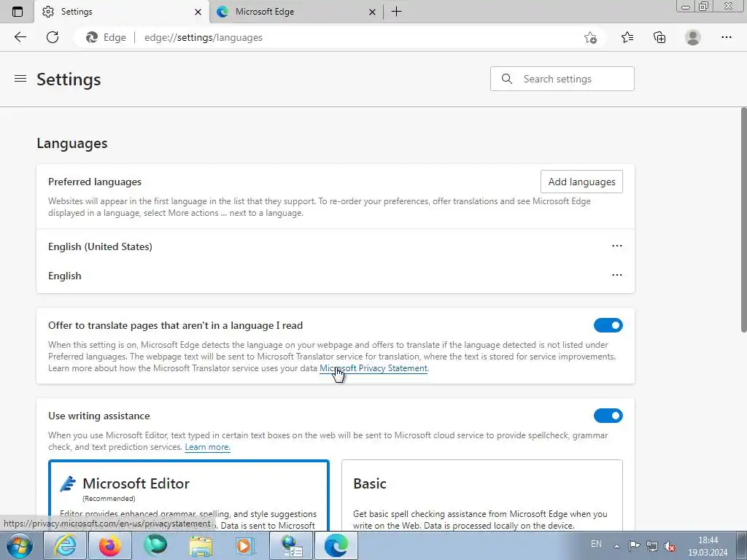Open the tab actions menu icon

click(18, 12)
